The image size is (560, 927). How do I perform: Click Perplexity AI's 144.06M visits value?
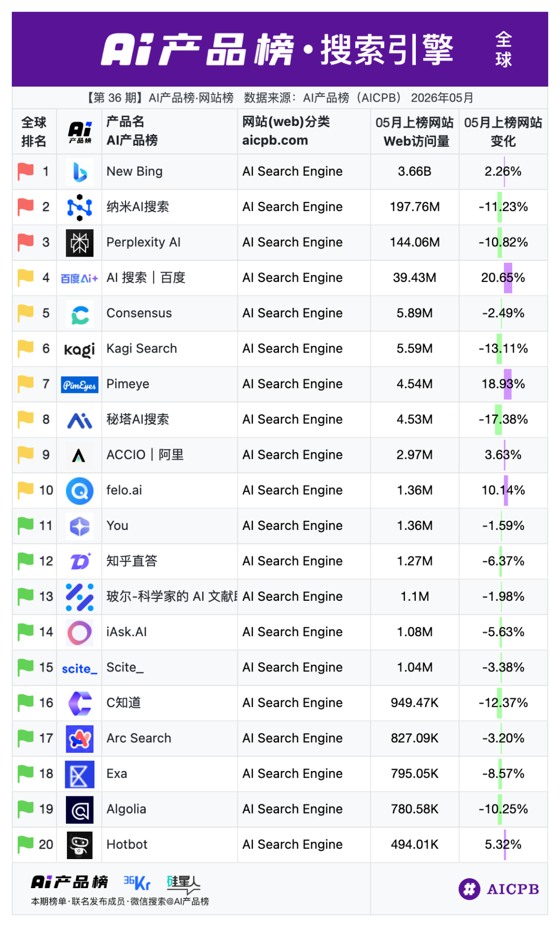pyautogui.click(x=415, y=242)
